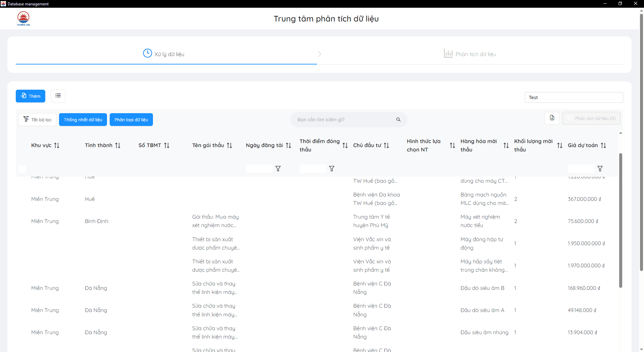Click the Thời điểm đóng thầu filter input
644x352 pixels.
[313, 169]
